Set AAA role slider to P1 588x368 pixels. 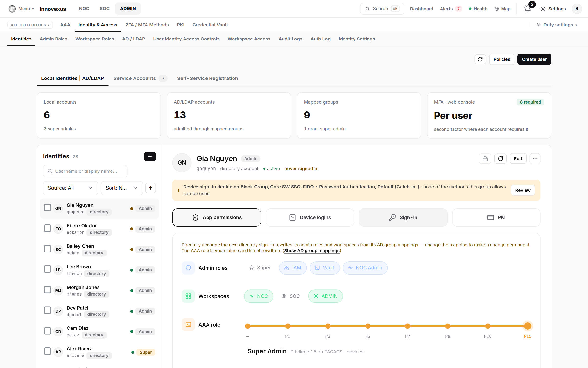[x=288, y=326]
